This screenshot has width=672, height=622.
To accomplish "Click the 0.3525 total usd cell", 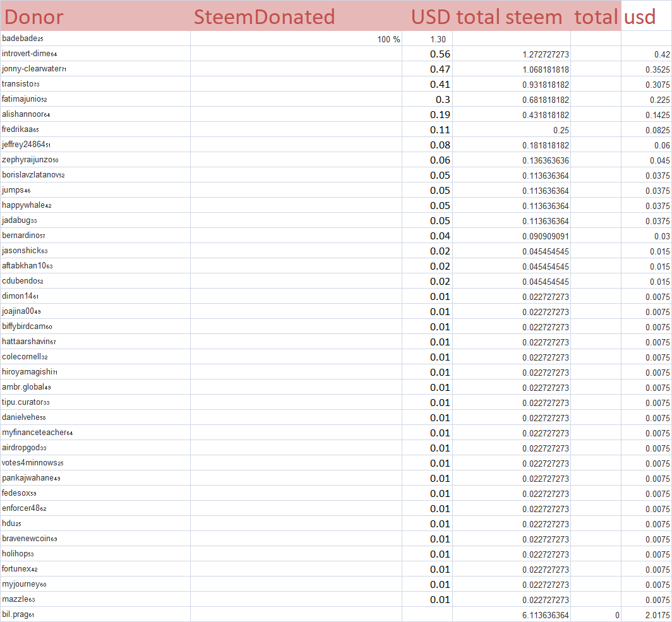I will click(647, 69).
